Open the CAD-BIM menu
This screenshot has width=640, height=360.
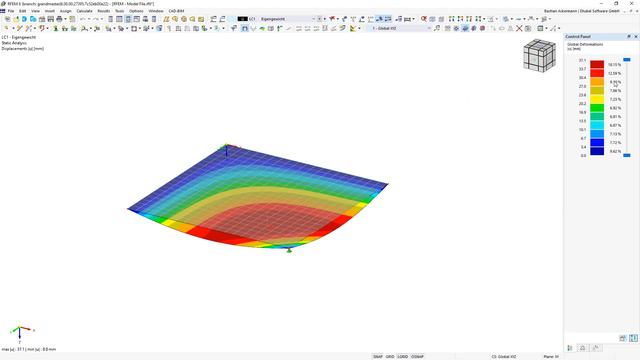[176, 11]
